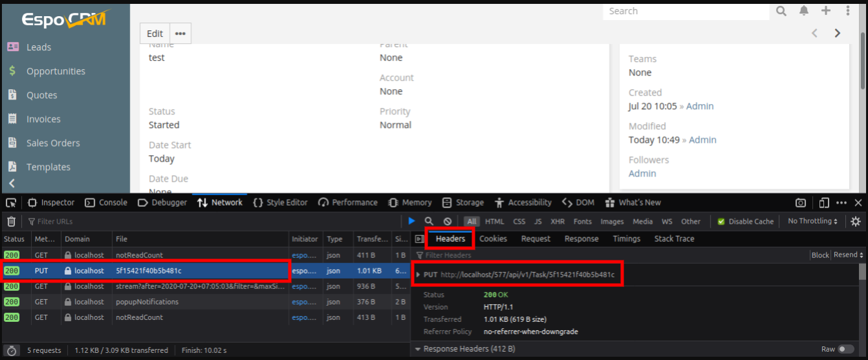Expand the PUT request URL triangle
Viewport: 868px width, 360px height.
click(x=418, y=275)
